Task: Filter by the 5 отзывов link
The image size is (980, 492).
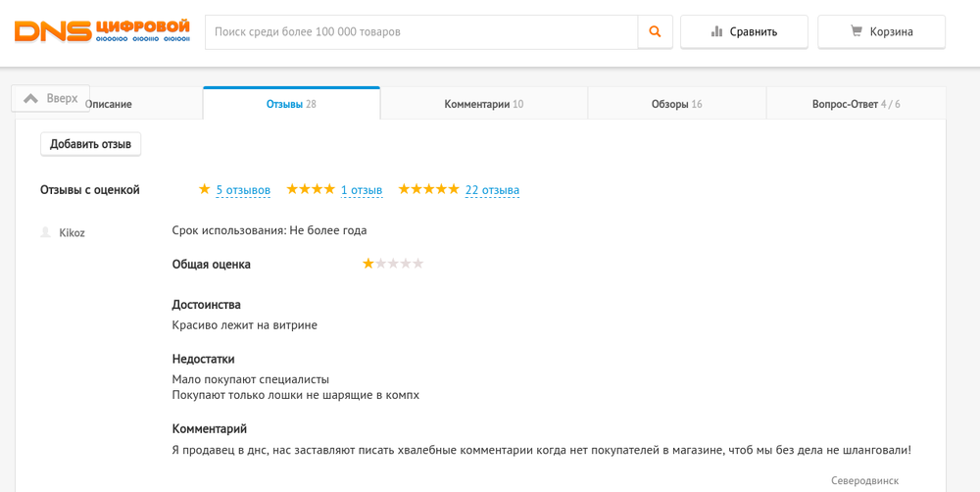Action: [243, 190]
